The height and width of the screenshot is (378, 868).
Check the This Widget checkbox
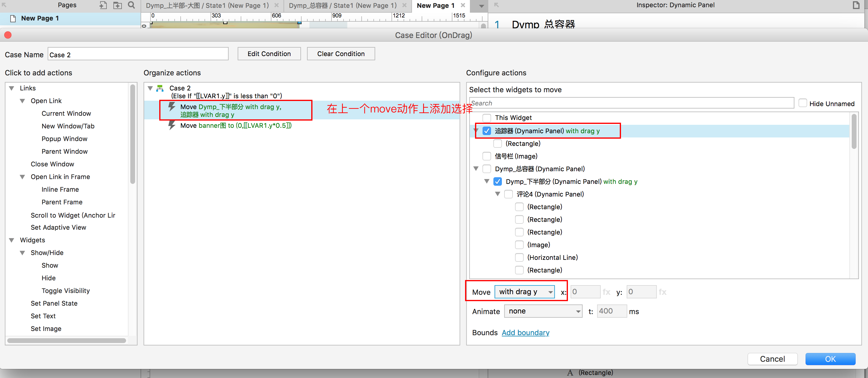[486, 118]
